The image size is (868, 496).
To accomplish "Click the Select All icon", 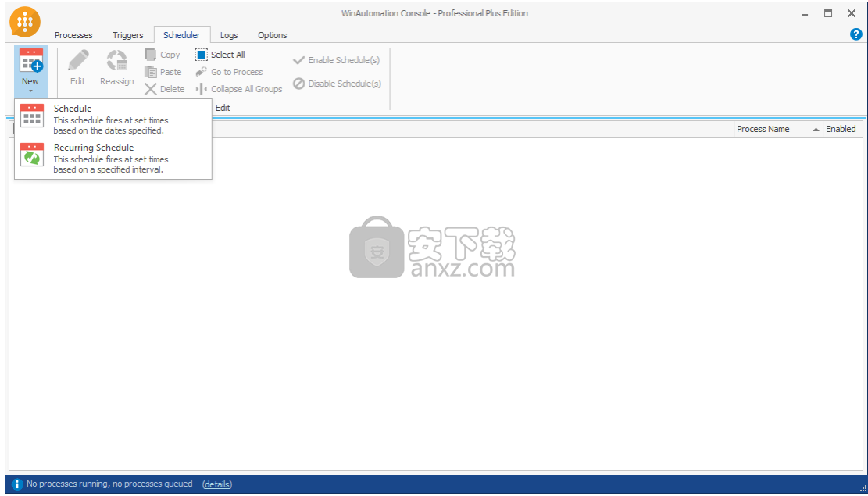I will coord(202,54).
